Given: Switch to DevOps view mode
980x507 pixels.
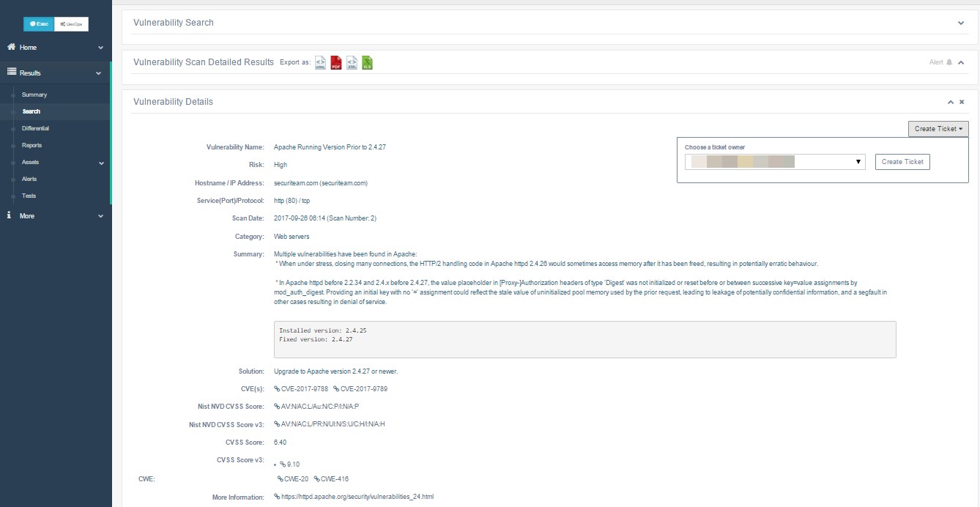Looking at the screenshot, I should 72,24.
